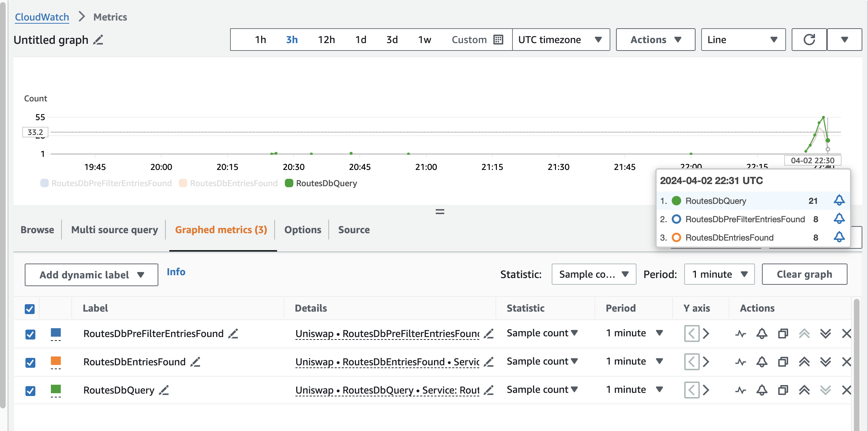868x431 pixels.
Task: Move RoutesDbQuery row up
Action: [804, 390]
